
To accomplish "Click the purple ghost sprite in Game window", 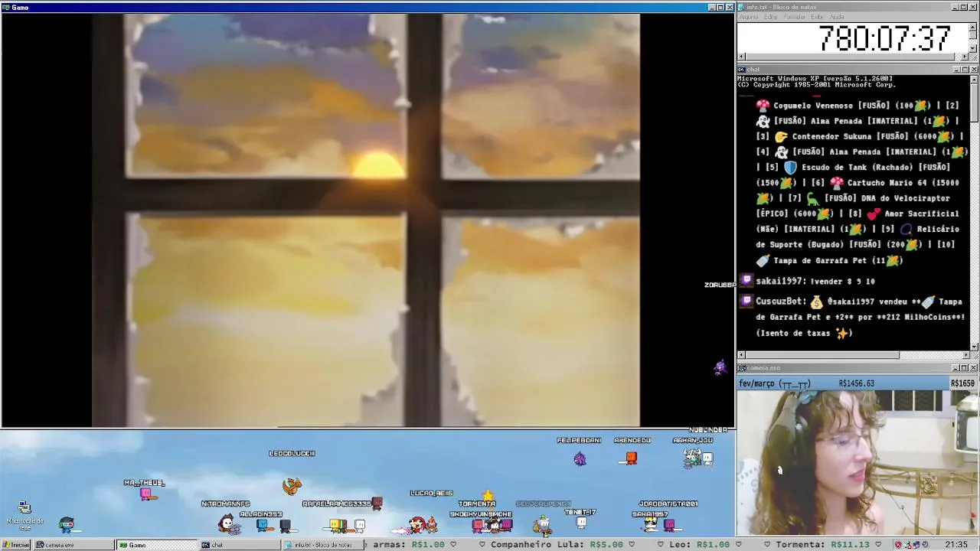I will click(720, 368).
